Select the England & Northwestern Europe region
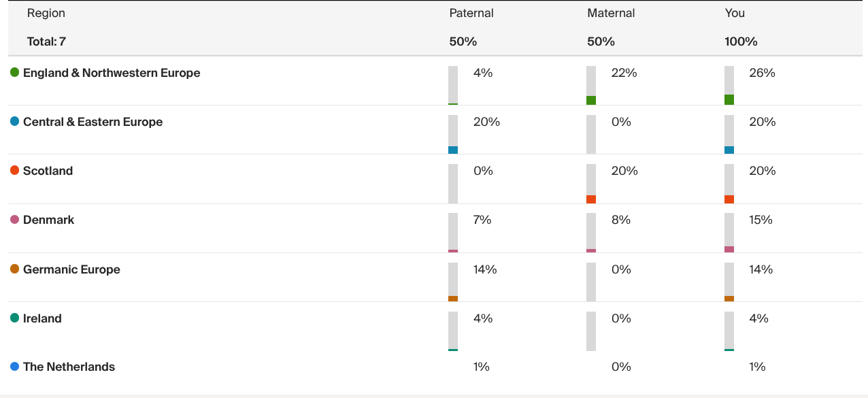Screen dimensions: 868x398 point(112,73)
